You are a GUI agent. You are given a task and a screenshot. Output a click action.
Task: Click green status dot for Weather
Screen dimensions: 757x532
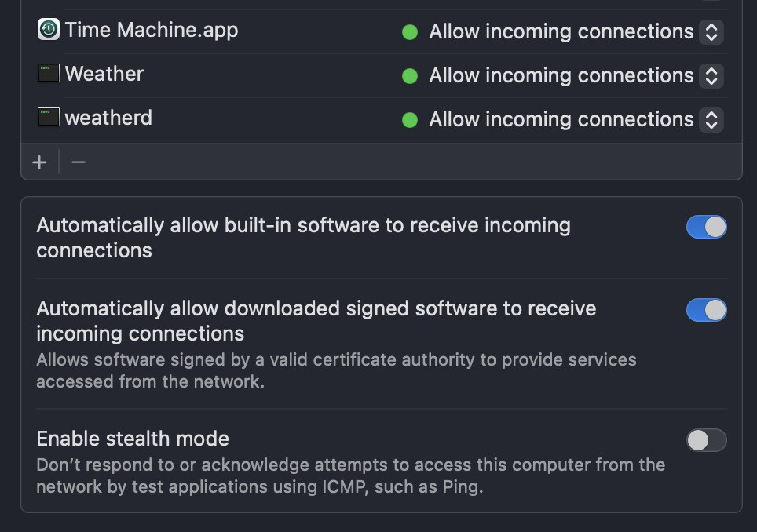click(x=410, y=76)
